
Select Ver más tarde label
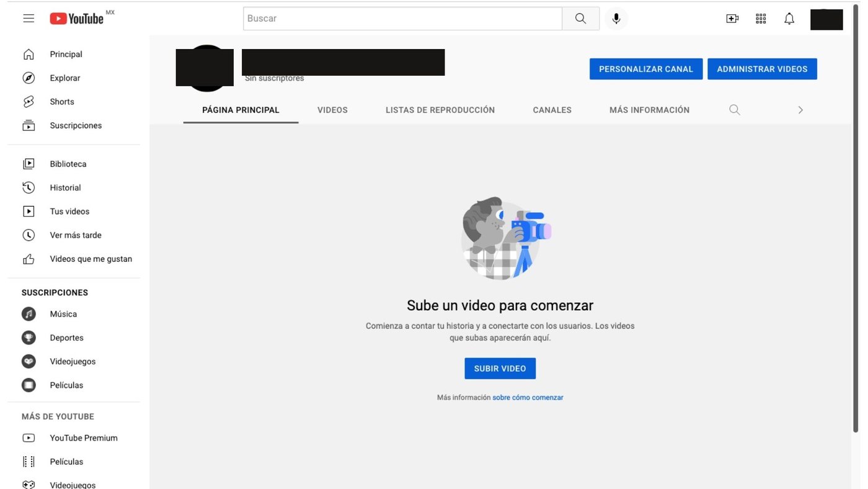pos(76,235)
